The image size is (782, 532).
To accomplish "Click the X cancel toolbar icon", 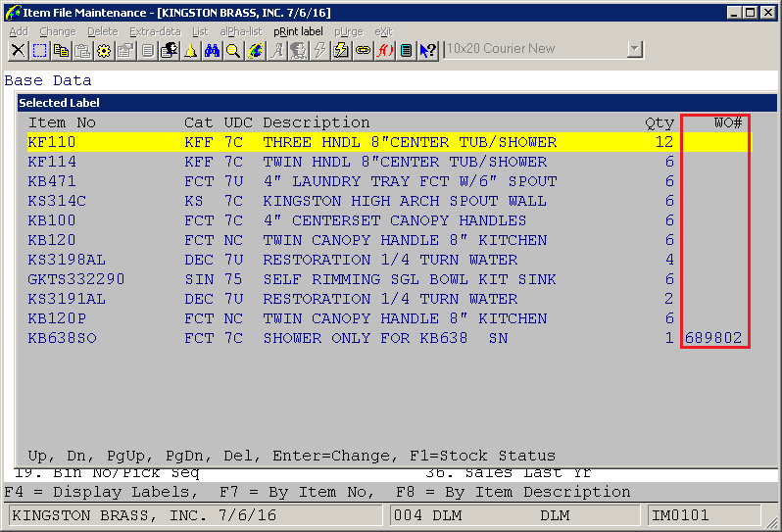I will (x=18, y=50).
